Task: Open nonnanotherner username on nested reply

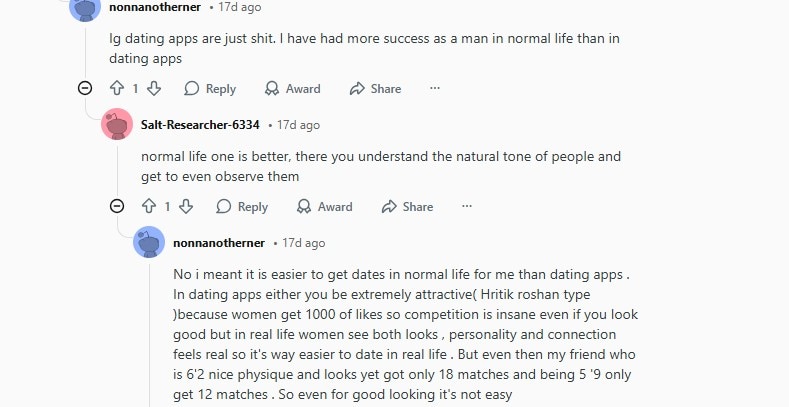Action: [x=219, y=243]
